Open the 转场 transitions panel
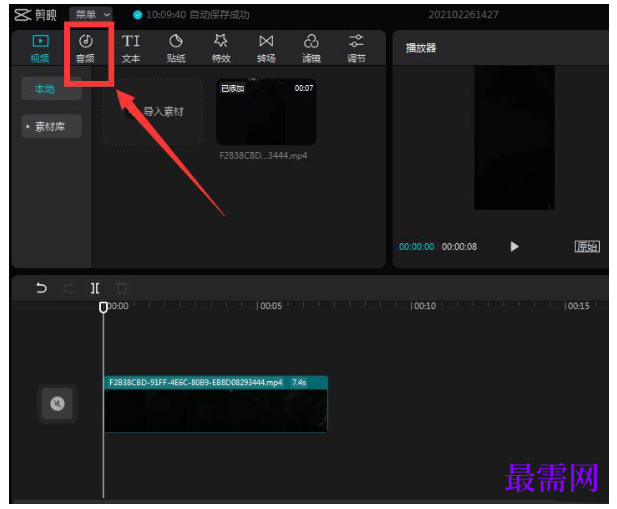This screenshot has height=509, width=617. click(x=266, y=49)
